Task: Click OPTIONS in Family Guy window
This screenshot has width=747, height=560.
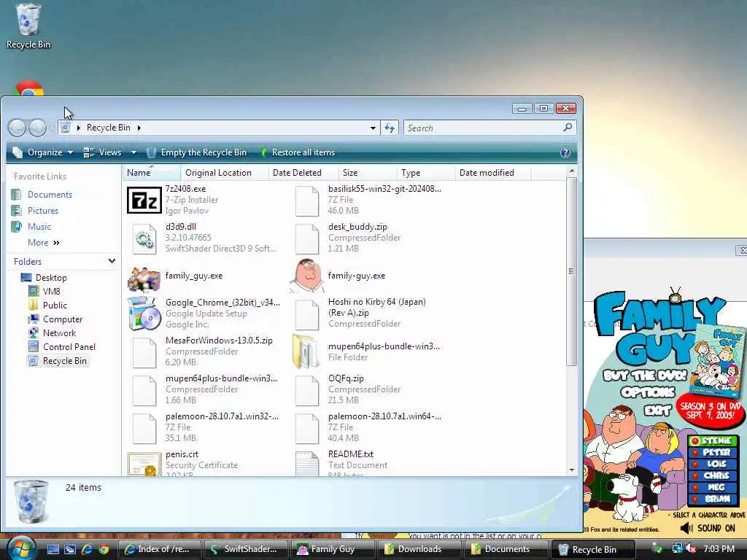Action: click(648, 392)
